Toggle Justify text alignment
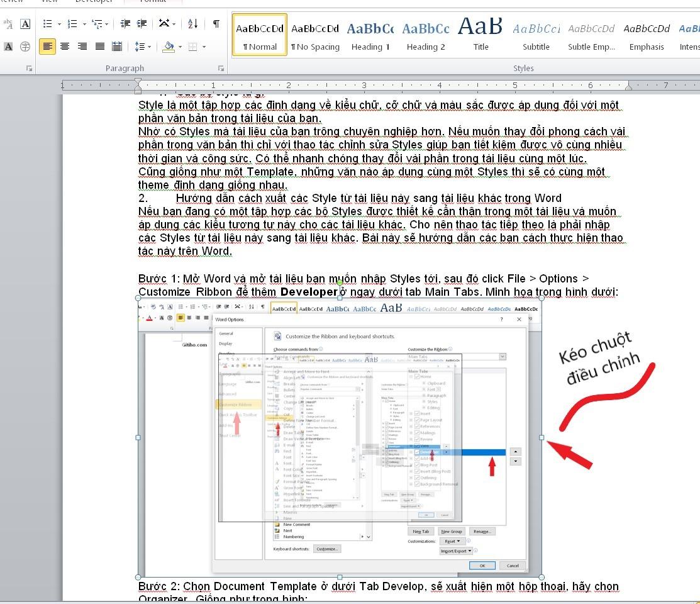This screenshot has height=604, width=700. coord(100,47)
